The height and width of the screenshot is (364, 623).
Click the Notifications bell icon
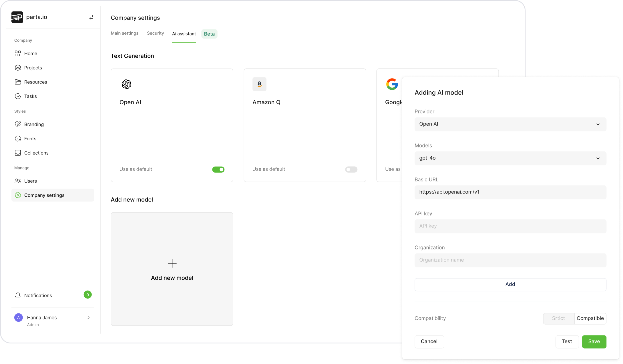pos(18,295)
